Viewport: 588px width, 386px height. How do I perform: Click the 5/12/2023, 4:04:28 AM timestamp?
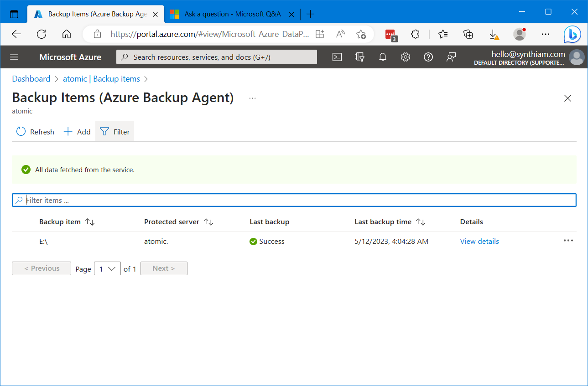[x=391, y=242]
